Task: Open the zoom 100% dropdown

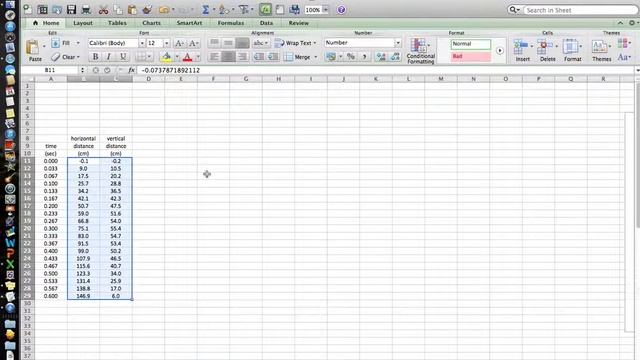Action: pos(326,10)
